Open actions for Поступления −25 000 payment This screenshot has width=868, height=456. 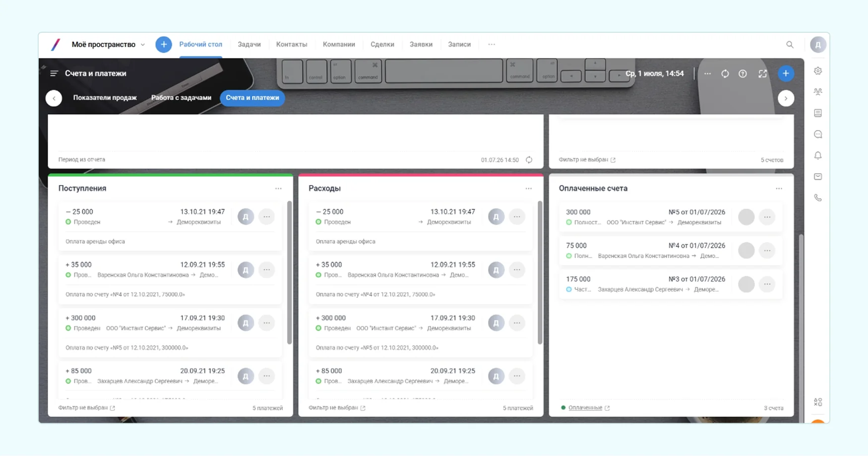click(267, 217)
